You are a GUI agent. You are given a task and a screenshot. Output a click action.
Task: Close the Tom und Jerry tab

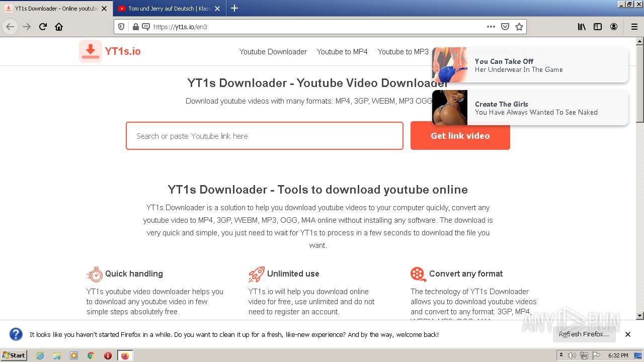coord(217,9)
